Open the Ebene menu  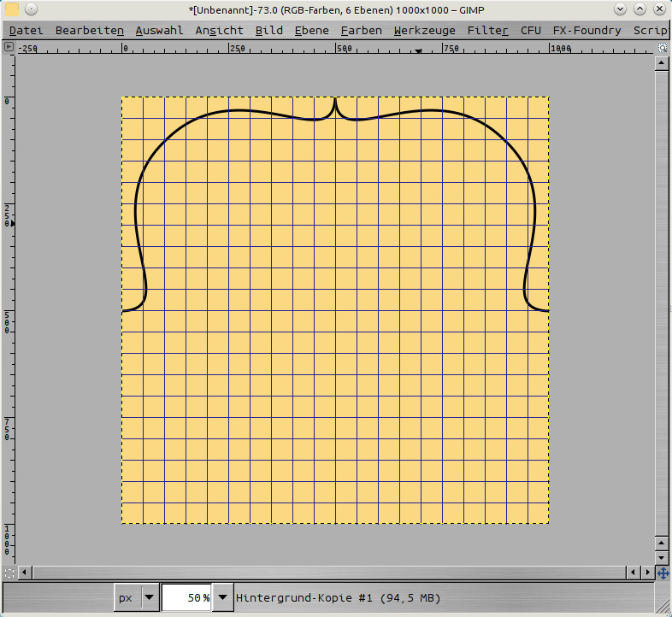click(x=311, y=30)
